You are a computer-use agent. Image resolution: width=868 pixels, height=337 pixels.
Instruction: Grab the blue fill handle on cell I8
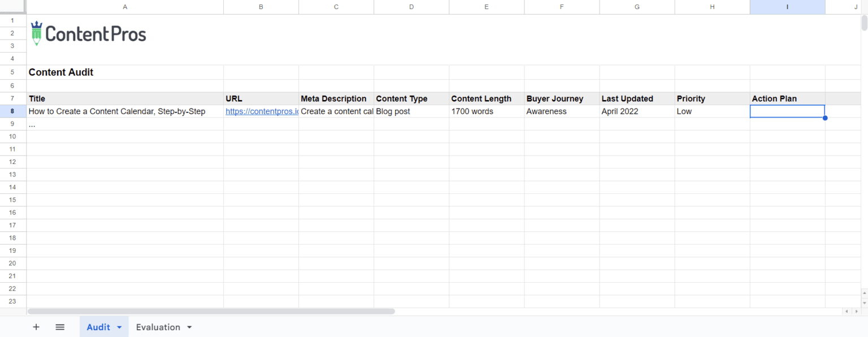coord(825,118)
